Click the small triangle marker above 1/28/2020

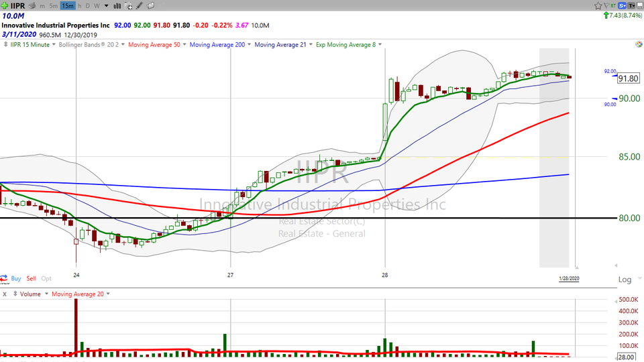tap(577, 267)
